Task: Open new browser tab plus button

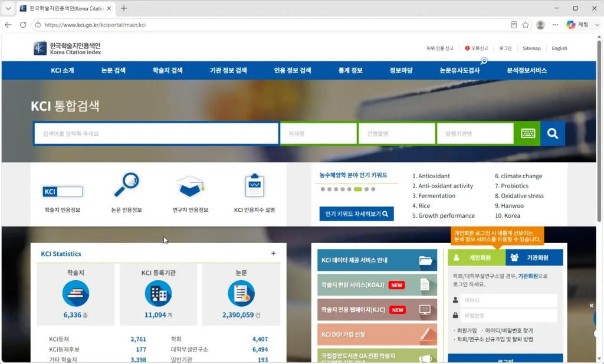Action: click(124, 8)
